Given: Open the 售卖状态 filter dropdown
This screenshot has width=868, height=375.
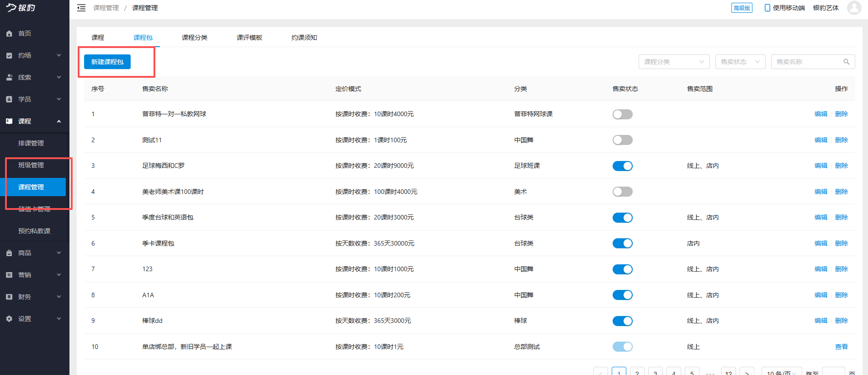Looking at the screenshot, I should (x=740, y=62).
